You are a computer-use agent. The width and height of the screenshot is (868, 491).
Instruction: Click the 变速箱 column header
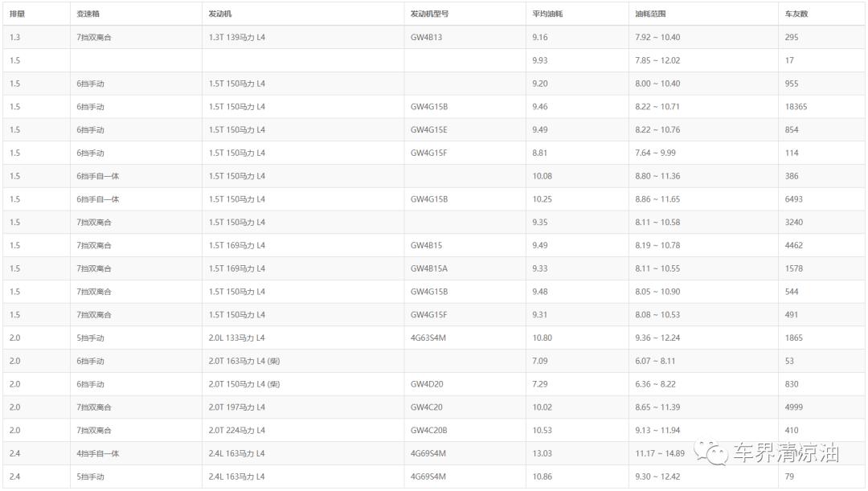point(88,14)
